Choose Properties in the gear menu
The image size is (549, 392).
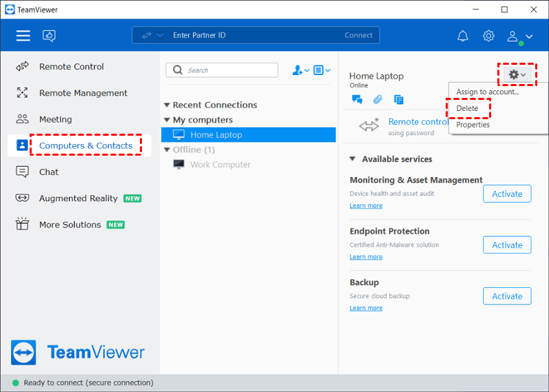pyautogui.click(x=473, y=125)
